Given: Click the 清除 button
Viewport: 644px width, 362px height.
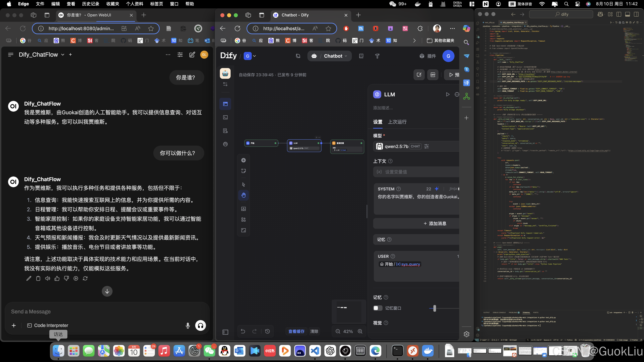Looking at the screenshot, I should pyautogui.click(x=314, y=331).
